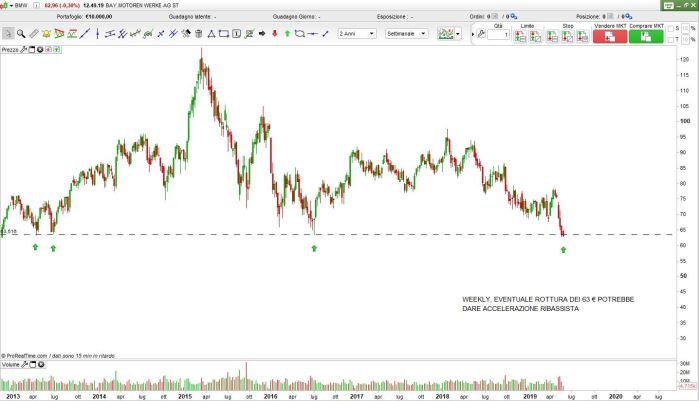Click the Comprare MKT buy button
This screenshot has width=699, height=401.
click(645, 36)
